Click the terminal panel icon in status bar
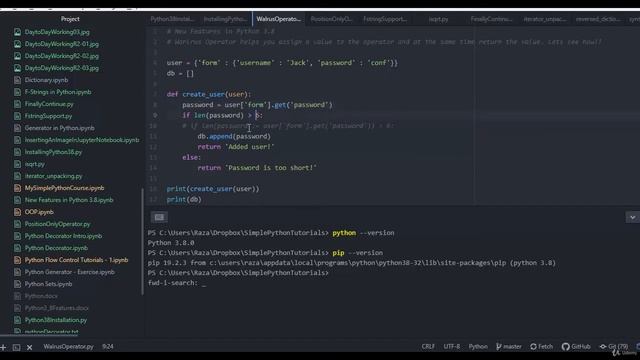This screenshot has height=360, width=640. 16,347
